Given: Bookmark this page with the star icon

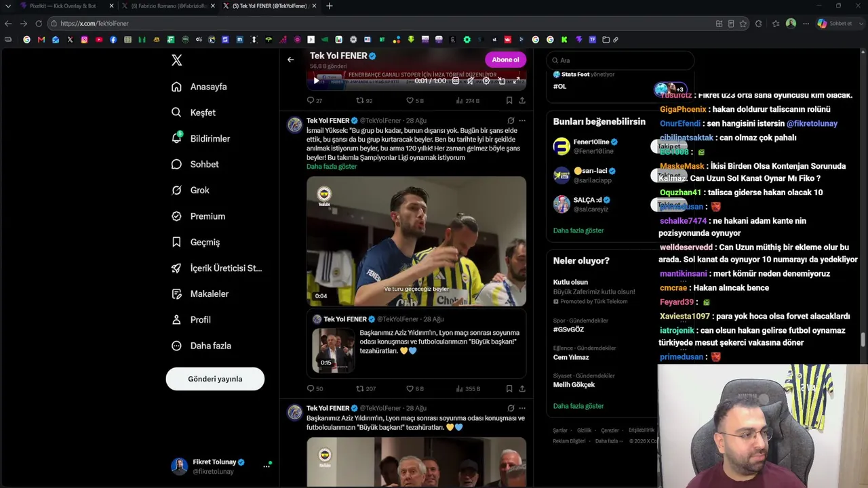Looking at the screenshot, I should [743, 24].
